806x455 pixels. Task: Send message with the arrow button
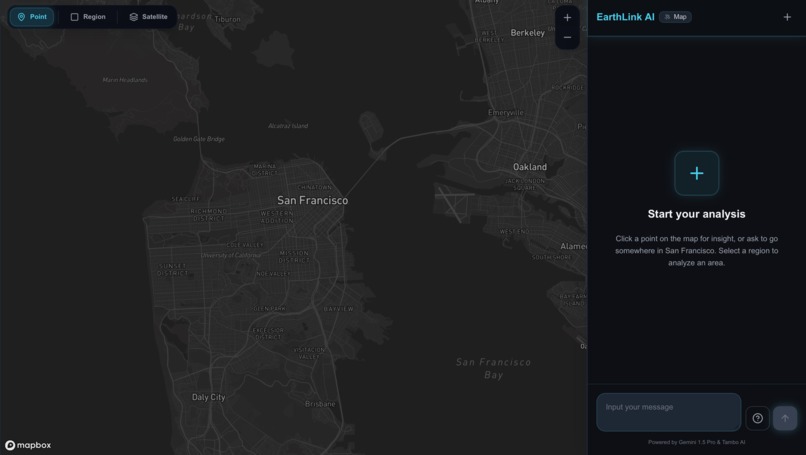[x=785, y=418]
